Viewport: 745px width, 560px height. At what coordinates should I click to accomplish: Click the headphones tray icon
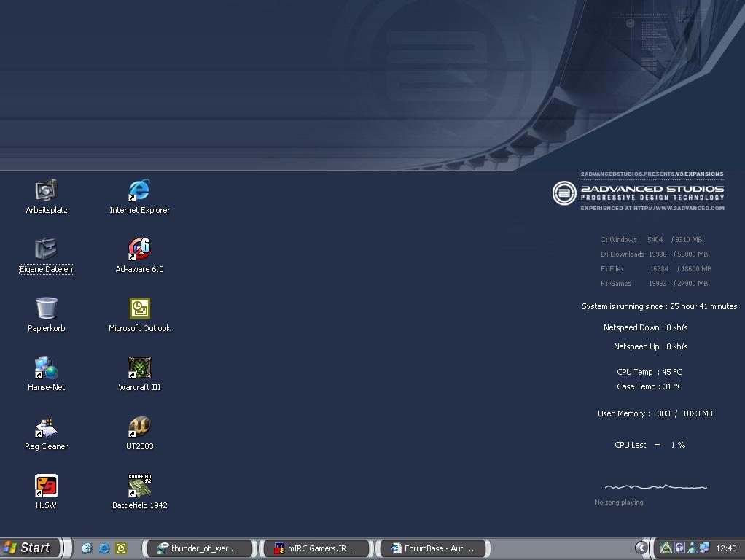[679, 548]
